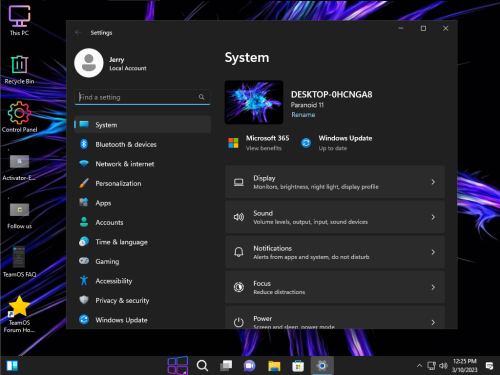Screen dimensions: 500x375
Task: Click the Paranoid 11 label
Action: (307, 105)
